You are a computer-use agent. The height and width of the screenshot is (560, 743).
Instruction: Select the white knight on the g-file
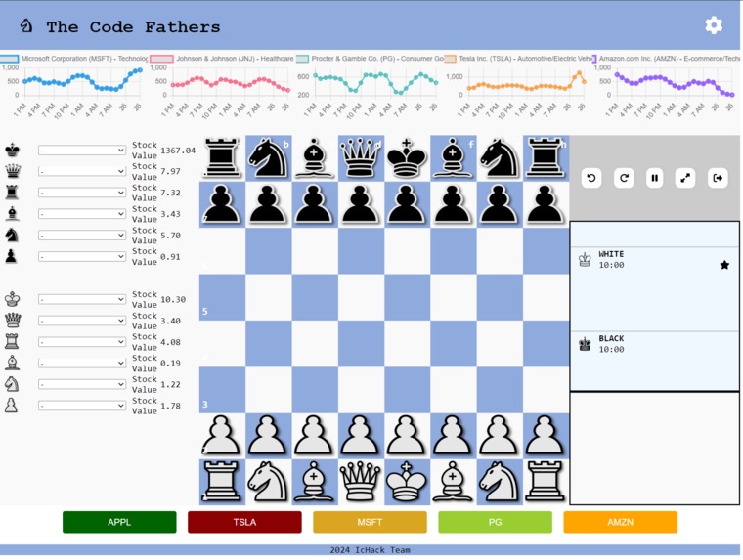[499, 482]
